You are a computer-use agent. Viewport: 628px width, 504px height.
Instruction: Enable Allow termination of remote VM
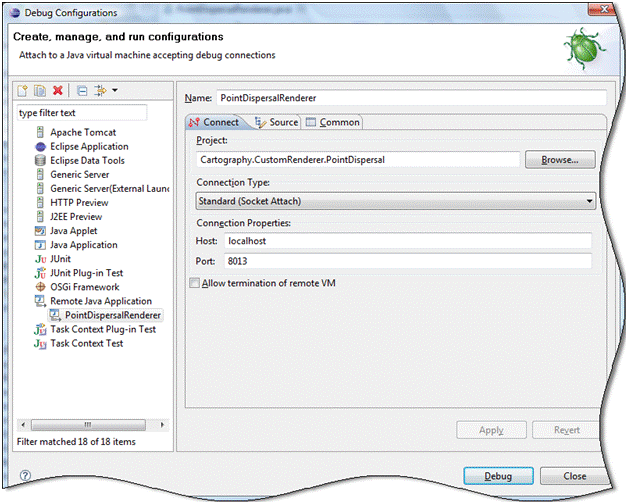(195, 283)
